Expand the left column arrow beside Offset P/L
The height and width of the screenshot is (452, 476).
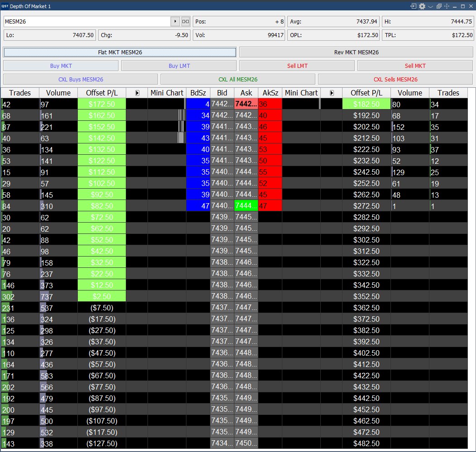(137, 93)
